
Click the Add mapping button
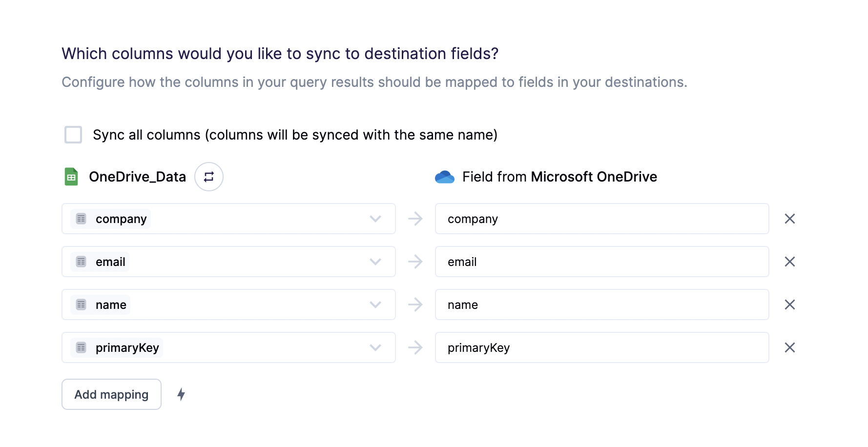[x=111, y=394]
